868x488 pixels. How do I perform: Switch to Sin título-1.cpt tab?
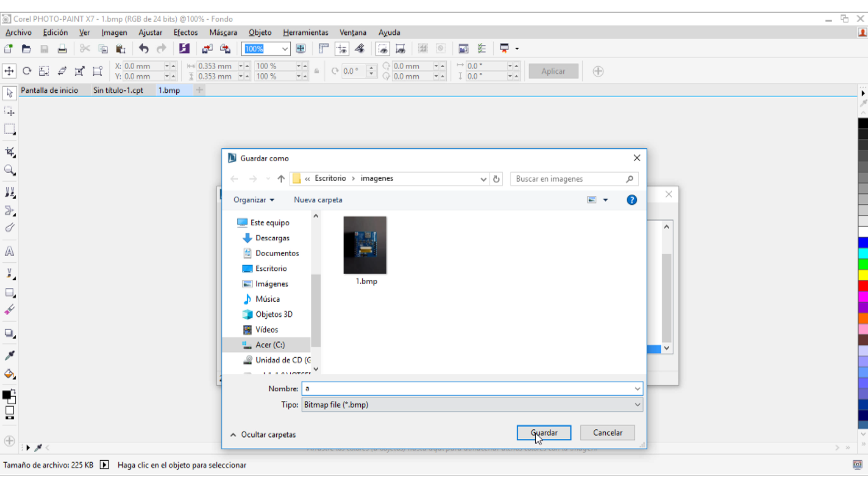(118, 90)
